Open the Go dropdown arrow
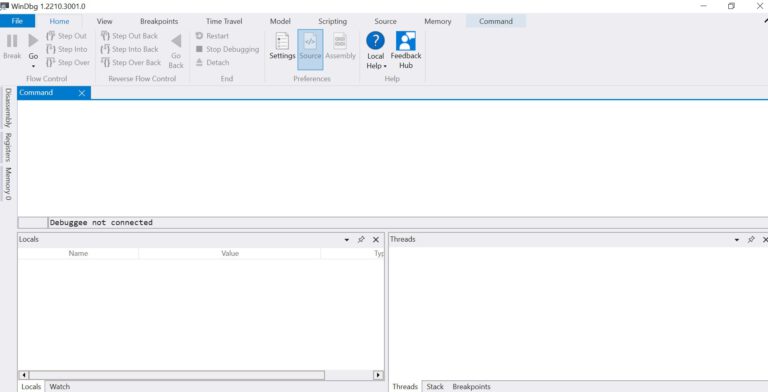This screenshot has width=768, height=392. point(33,66)
